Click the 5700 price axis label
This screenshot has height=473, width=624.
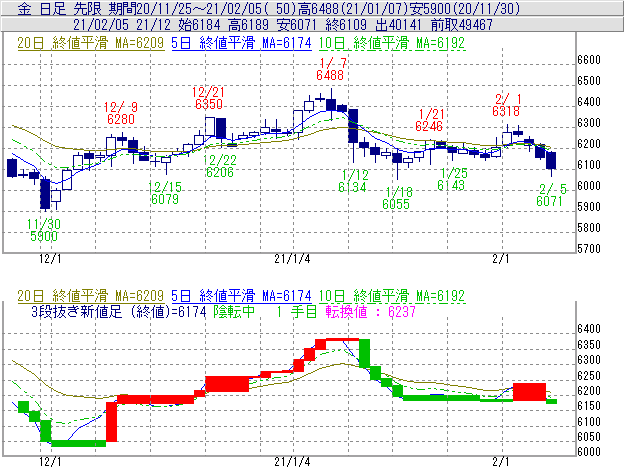tap(589, 249)
